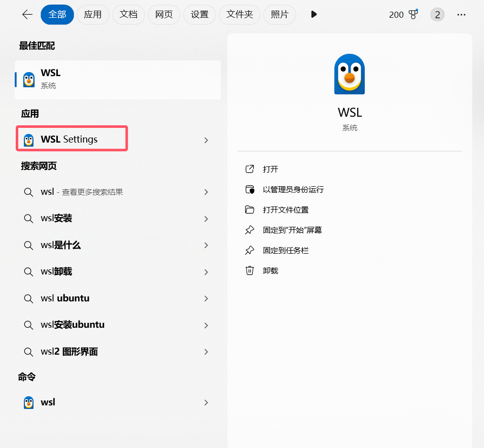Switch to the 照片 filter tab
The height and width of the screenshot is (448, 484).
coord(280,15)
